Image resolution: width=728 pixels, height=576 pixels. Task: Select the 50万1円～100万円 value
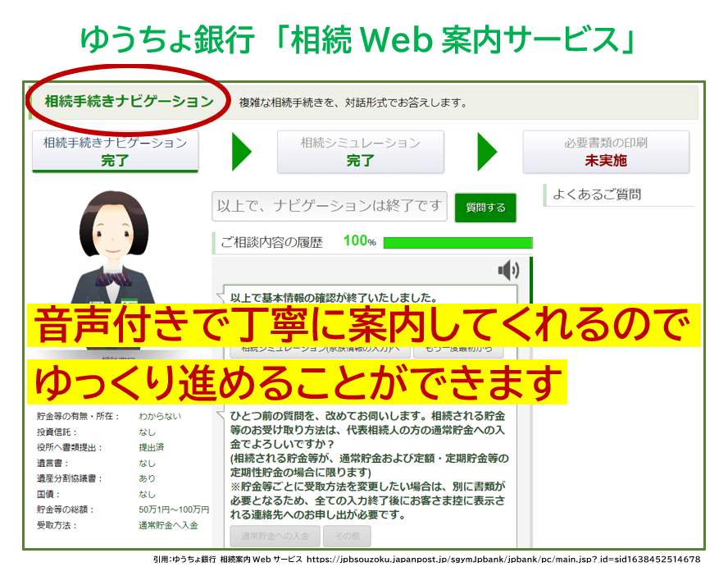174,510
